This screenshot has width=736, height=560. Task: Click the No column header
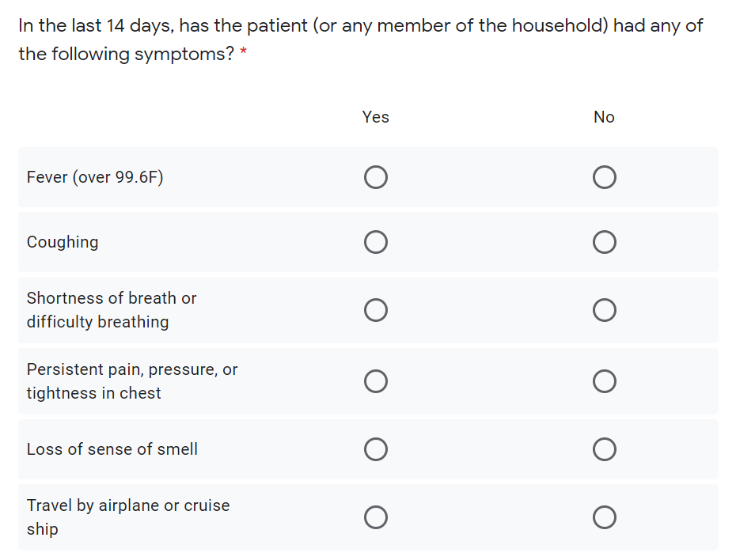[604, 117]
